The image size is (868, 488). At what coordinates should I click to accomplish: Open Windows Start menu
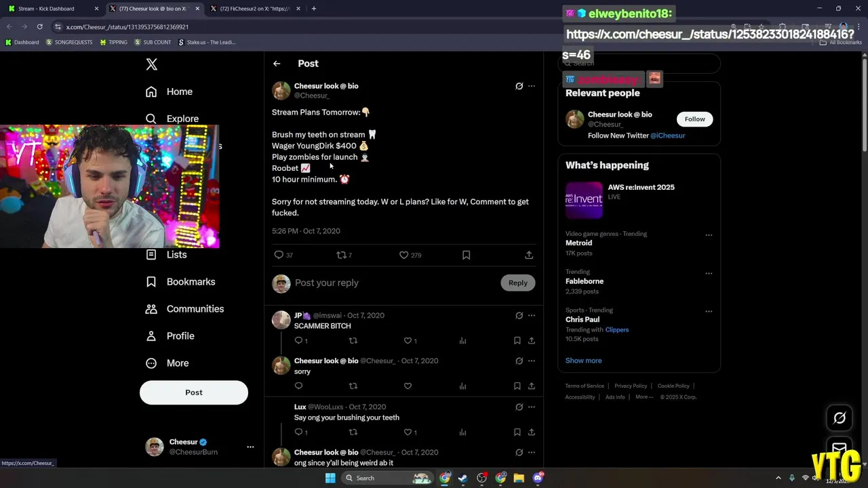(330, 478)
